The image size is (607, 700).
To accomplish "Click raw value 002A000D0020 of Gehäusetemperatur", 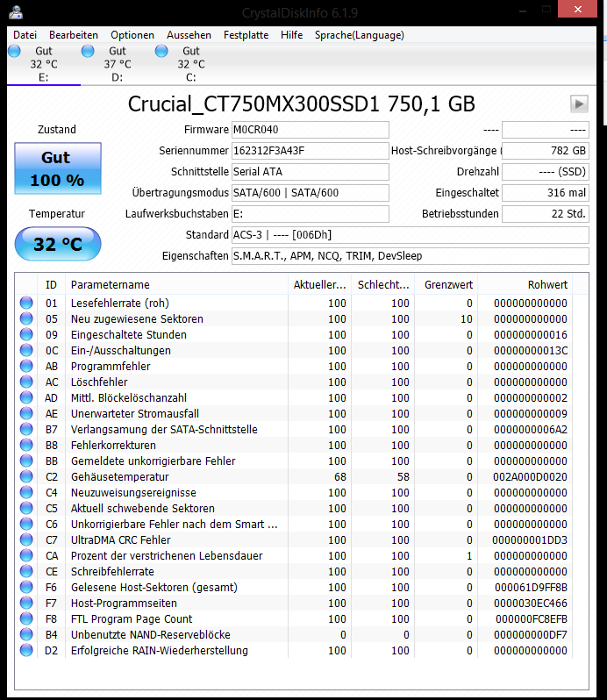I will [530, 477].
